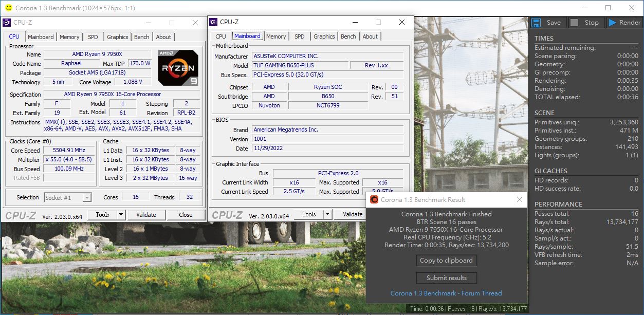Screen dimensions: 644x315
Task: Click the Render button label
Action: pos(630,23)
